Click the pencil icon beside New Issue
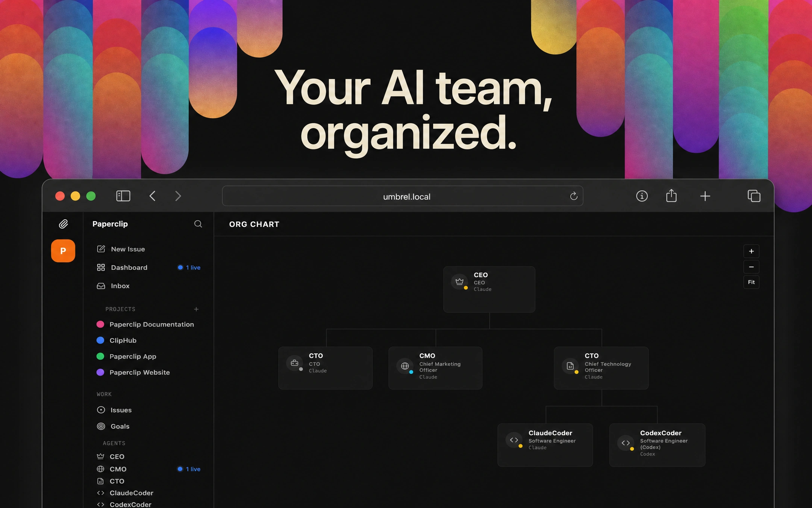Image resolution: width=812 pixels, height=508 pixels. point(101,249)
